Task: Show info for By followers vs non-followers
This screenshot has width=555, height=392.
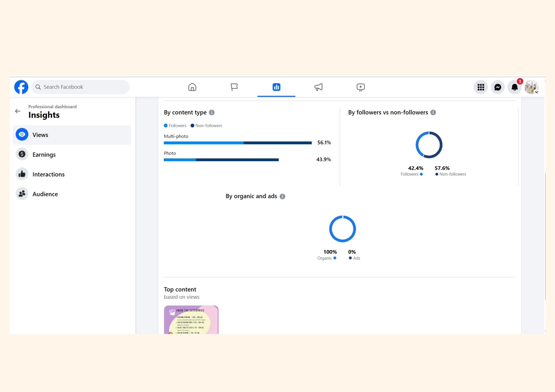Action: click(x=433, y=112)
